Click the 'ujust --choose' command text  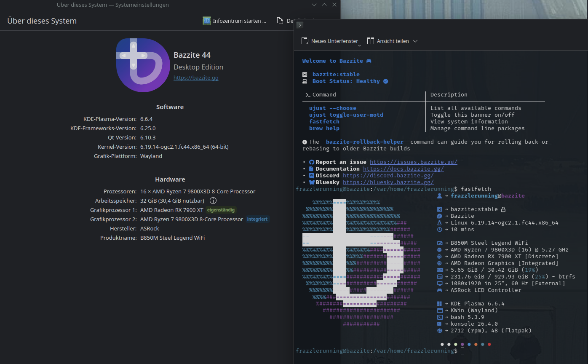[x=333, y=108]
